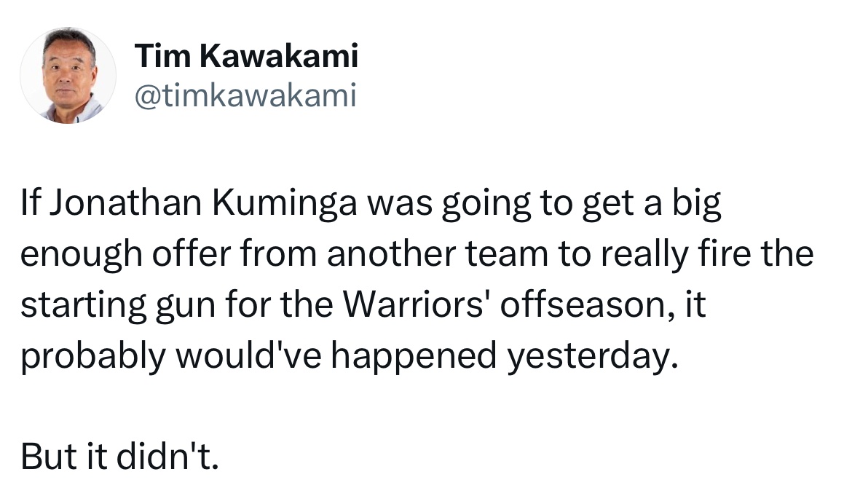Click the phrase enough offer
This screenshot has height=504, width=852.
126,254
